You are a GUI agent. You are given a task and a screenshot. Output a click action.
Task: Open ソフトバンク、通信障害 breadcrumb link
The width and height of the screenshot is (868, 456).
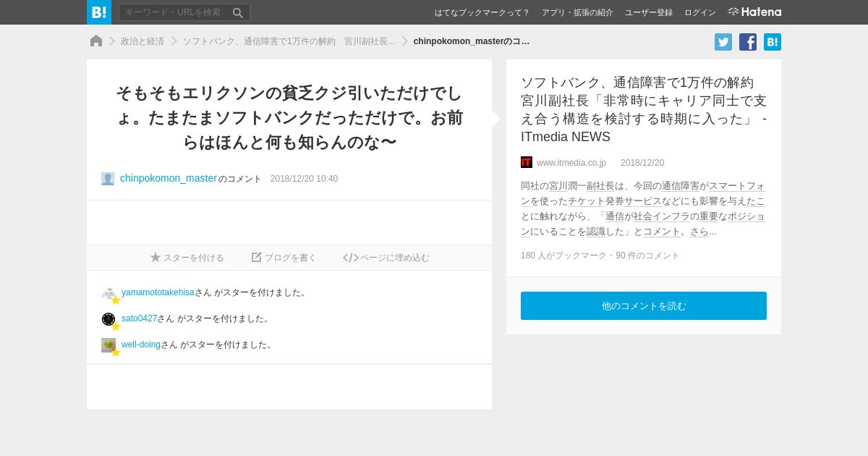tap(289, 41)
